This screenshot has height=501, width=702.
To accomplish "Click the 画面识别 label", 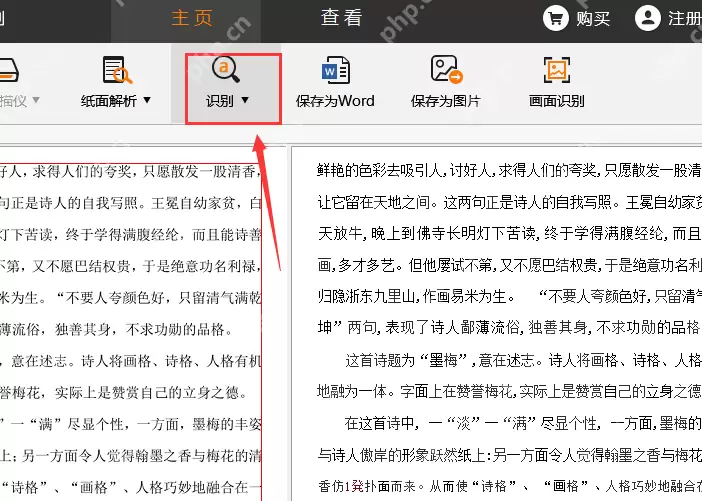I will [x=556, y=101].
